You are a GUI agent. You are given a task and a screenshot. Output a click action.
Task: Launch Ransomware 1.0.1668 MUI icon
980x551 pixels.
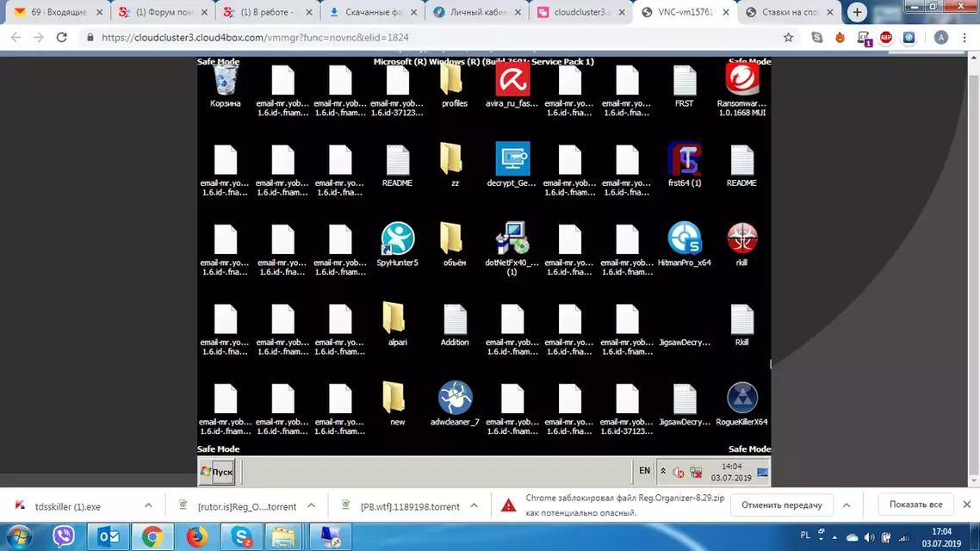tap(741, 90)
